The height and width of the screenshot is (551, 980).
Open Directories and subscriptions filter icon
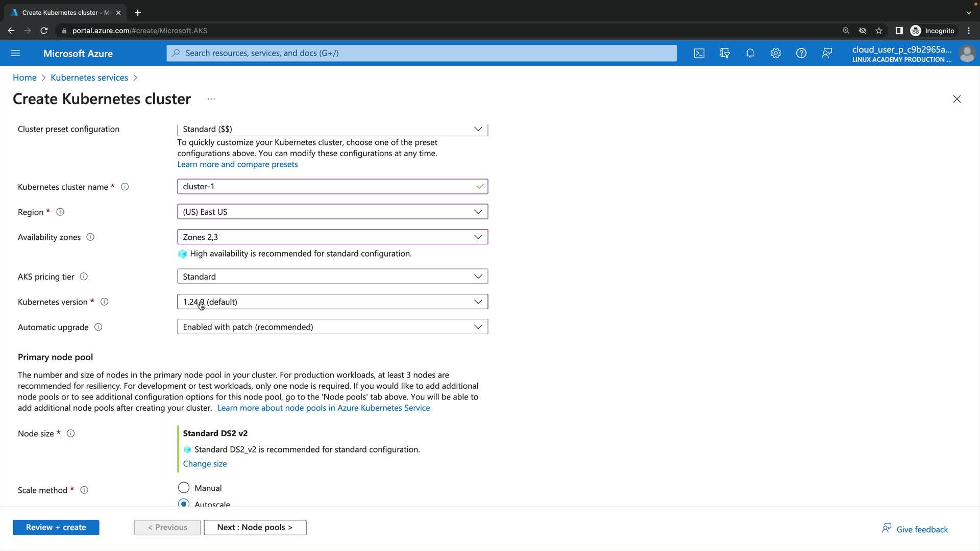pos(724,53)
